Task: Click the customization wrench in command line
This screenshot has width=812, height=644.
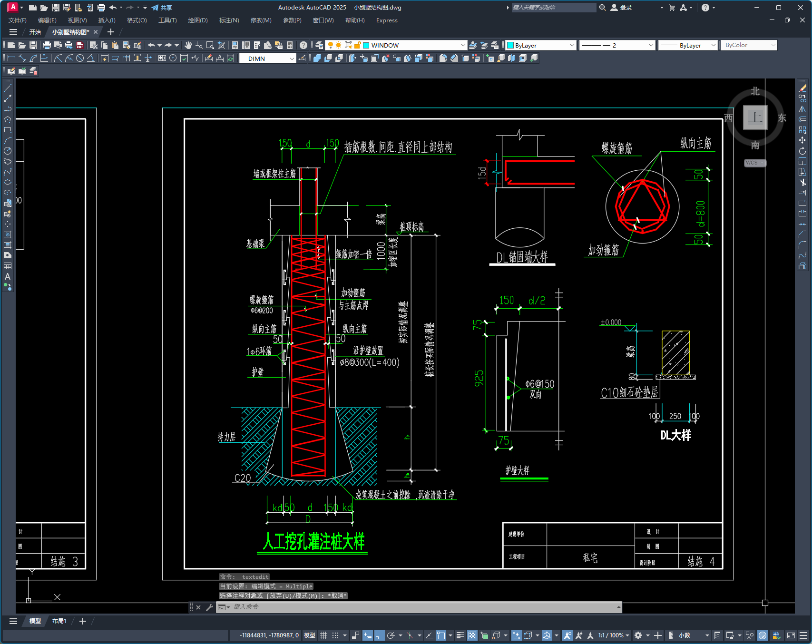Action: tap(209, 607)
